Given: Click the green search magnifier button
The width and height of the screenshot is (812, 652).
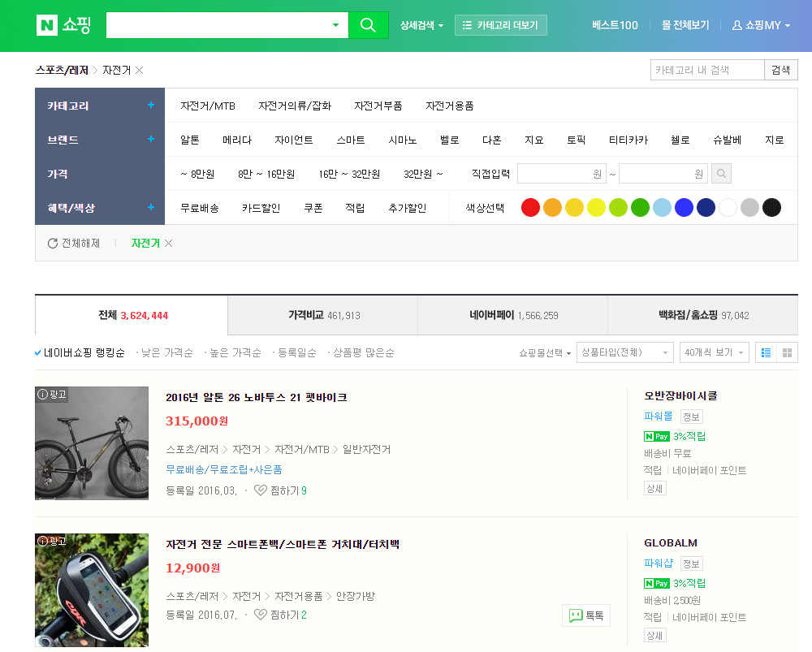Looking at the screenshot, I should (368, 25).
